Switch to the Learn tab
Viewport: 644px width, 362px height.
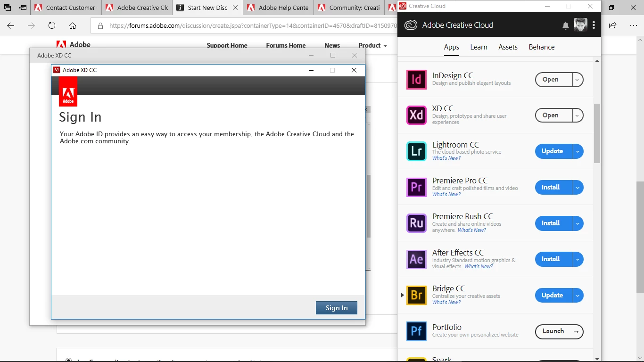(x=479, y=47)
